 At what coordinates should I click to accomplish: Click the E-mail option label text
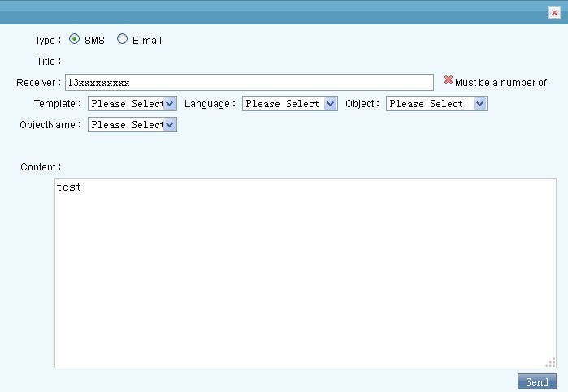[x=146, y=40]
